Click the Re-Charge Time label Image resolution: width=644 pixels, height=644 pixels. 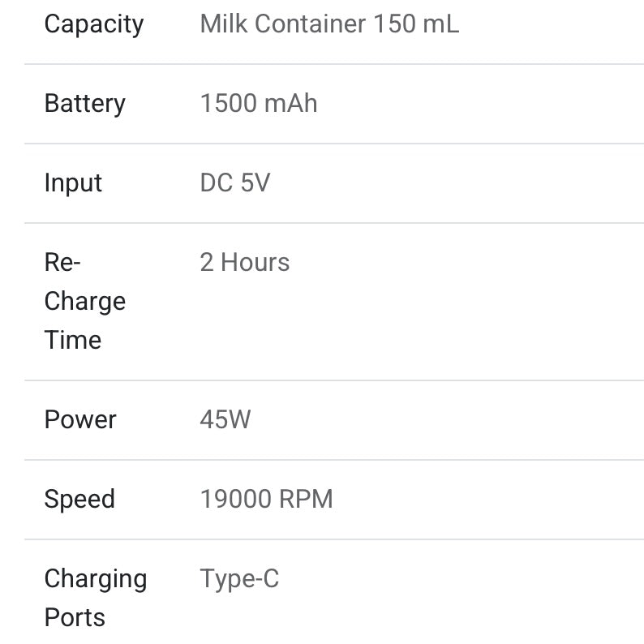[84, 301]
